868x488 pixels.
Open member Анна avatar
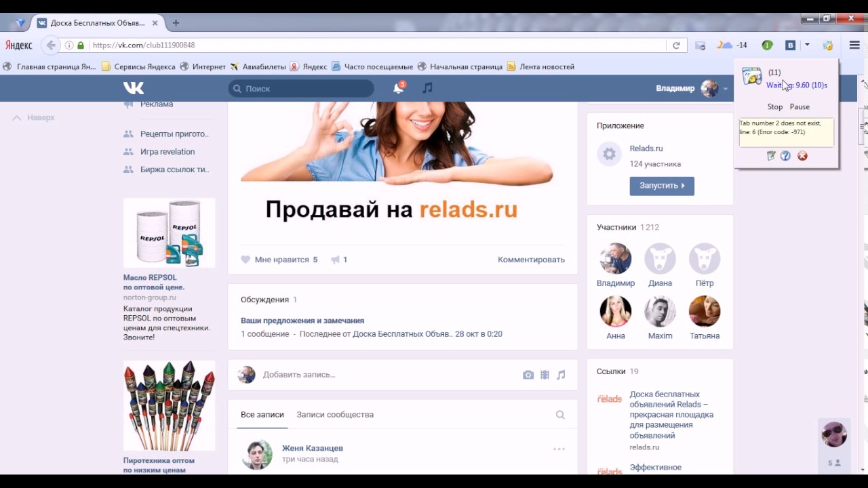[616, 311]
